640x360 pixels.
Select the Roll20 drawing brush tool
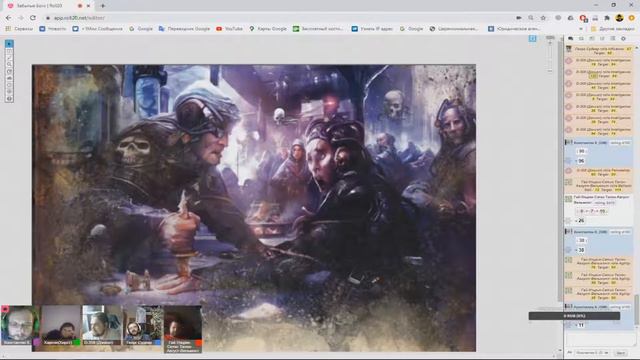coord(9,58)
